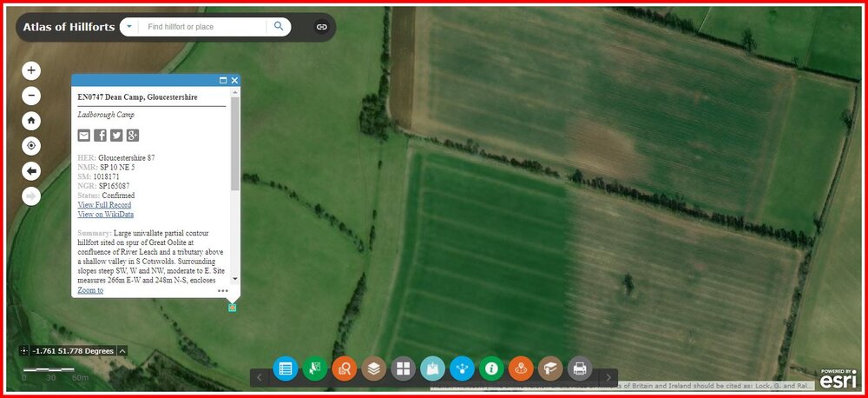The width and height of the screenshot is (868, 398).
Task: Select Status Confirmed text
Action: tap(106, 196)
